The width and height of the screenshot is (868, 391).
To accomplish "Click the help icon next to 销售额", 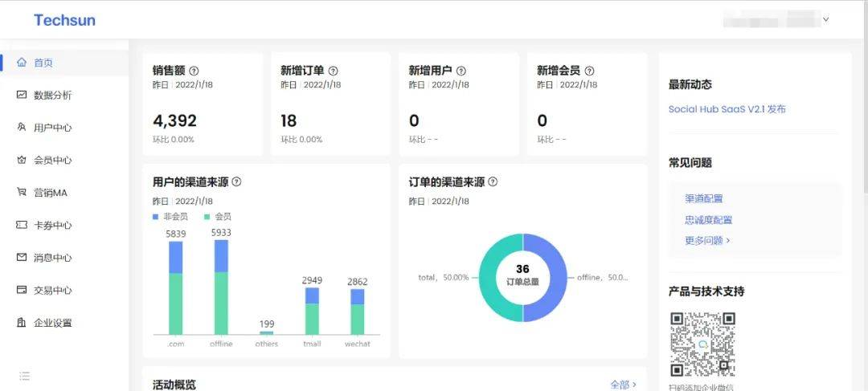I will (194, 71).
